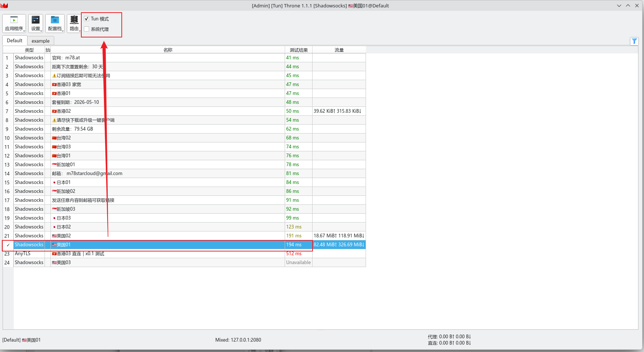
Task: Select the 台湾03 profile
Action: pyautogui.click(x=184, y=147)
